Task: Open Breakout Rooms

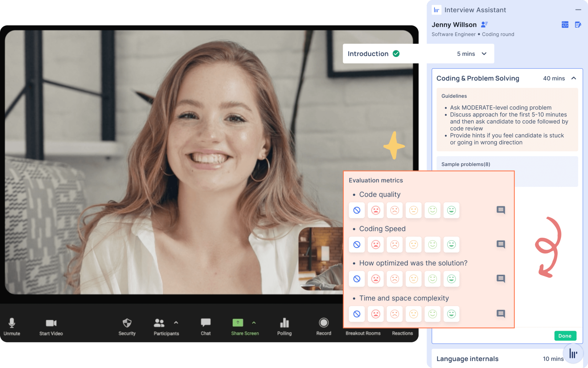Action: point(363,333)
